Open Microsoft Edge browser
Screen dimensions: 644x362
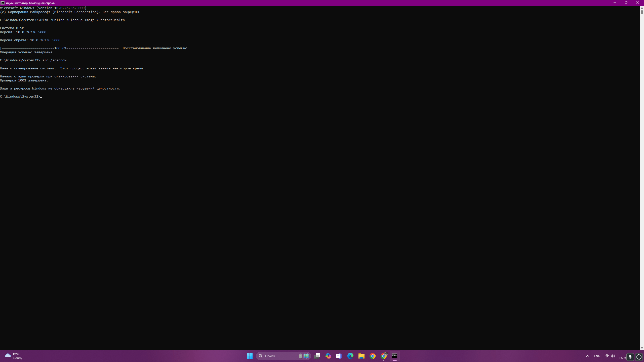click(x=350, y=356)
